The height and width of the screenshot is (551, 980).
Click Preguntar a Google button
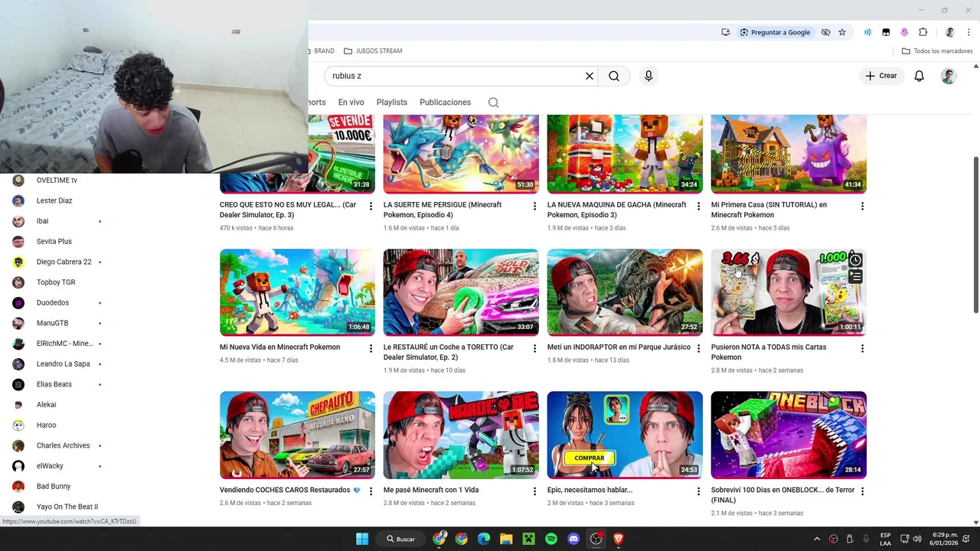pos(775,32)
